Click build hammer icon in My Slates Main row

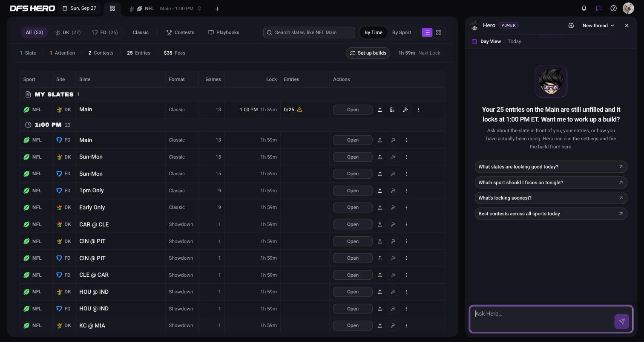point(405,110)
